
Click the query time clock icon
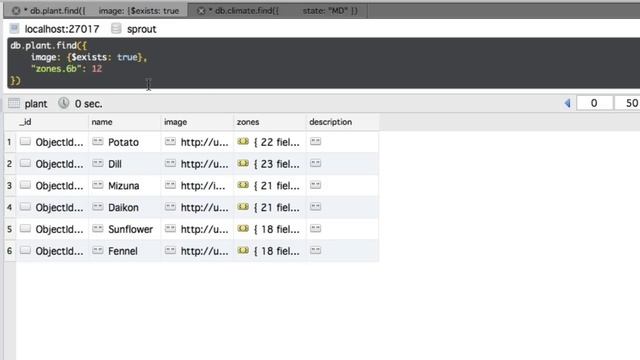[x=63, y=103]
